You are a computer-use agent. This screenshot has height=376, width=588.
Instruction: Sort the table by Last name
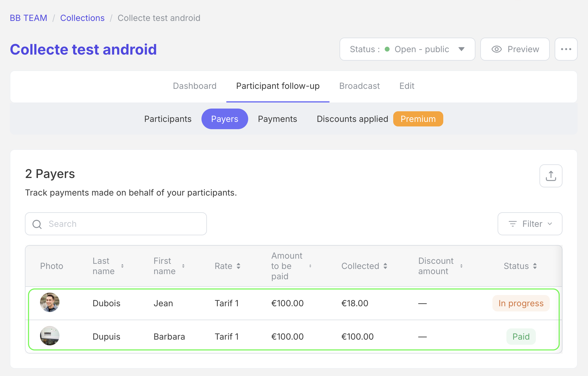(122, 266)
